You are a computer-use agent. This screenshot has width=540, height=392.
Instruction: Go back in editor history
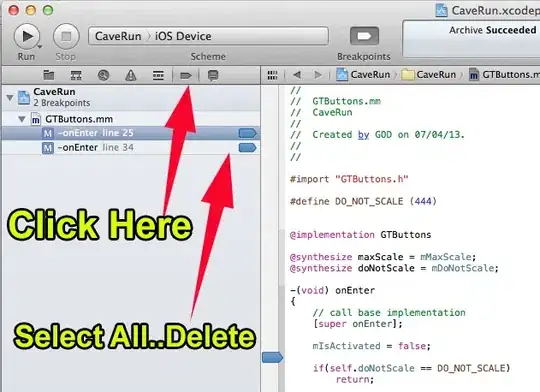[x=297, y=75]
